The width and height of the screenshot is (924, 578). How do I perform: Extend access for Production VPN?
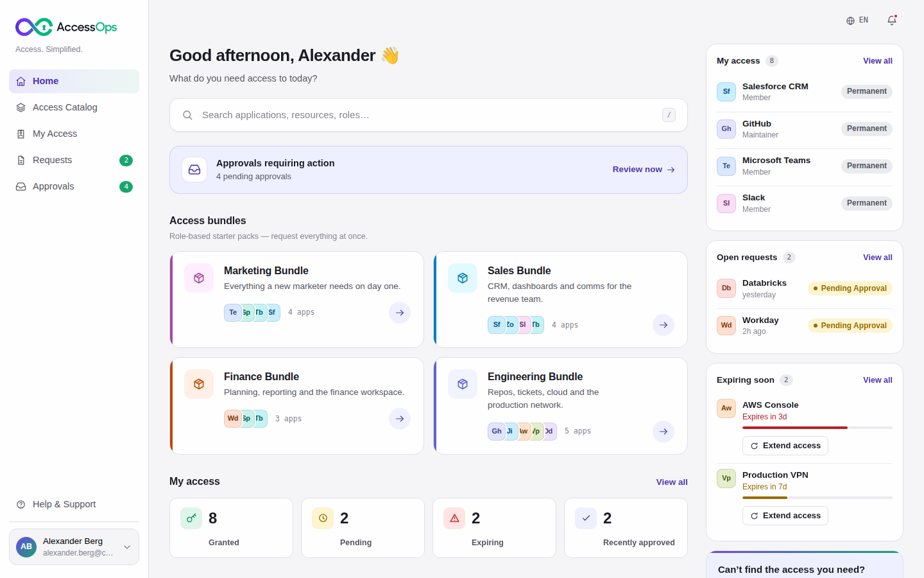point(785,516)
